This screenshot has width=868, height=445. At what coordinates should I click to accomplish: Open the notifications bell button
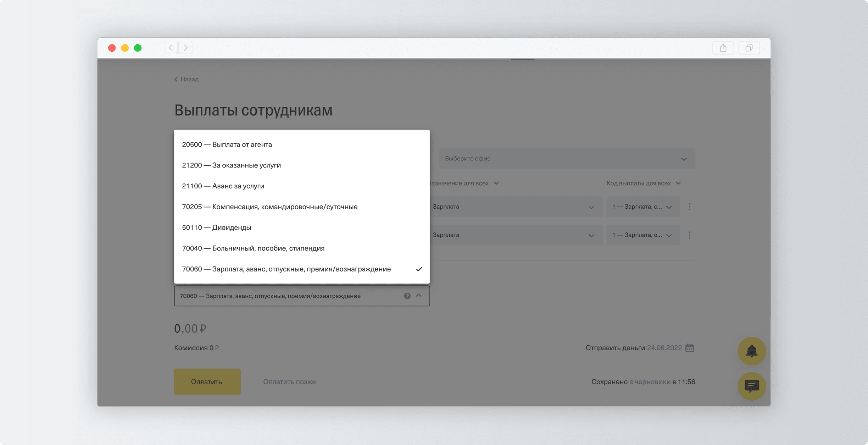pyautogui.click(x=751, y=351)
